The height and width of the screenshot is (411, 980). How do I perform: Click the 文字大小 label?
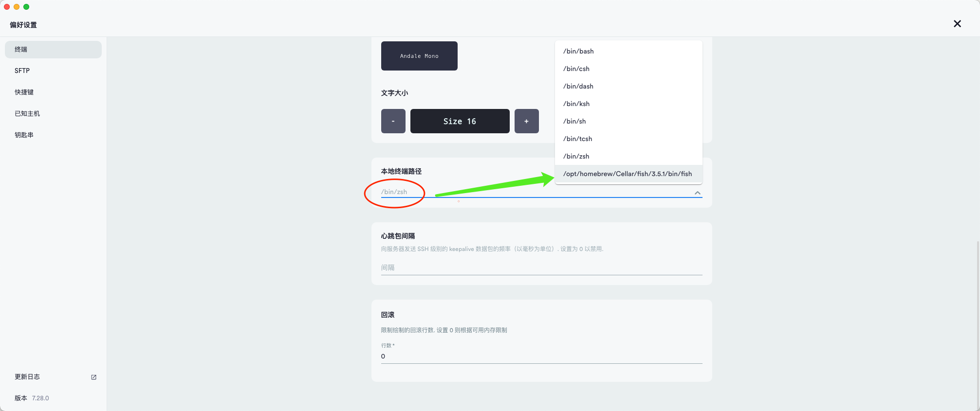(394, 93)
